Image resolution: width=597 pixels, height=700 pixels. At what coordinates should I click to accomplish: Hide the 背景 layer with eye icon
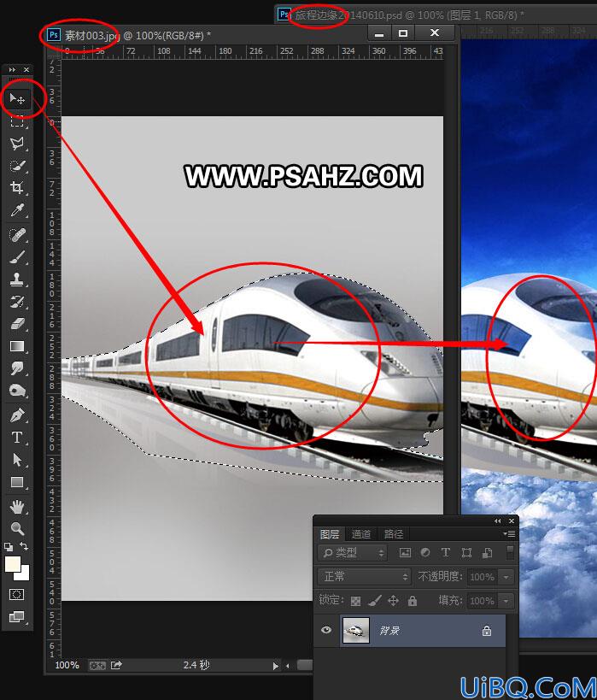coord(326,630)
